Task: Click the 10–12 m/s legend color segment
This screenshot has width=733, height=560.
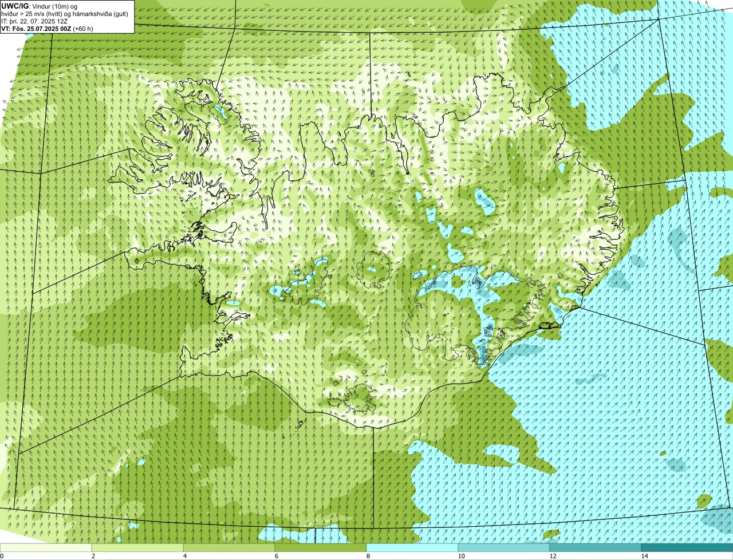Action: pyautogui.click(x=504, y=547)
